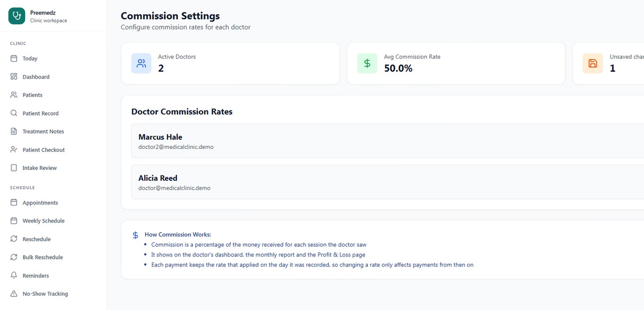Click the Unsaved changes save icon

click(593, 63)
